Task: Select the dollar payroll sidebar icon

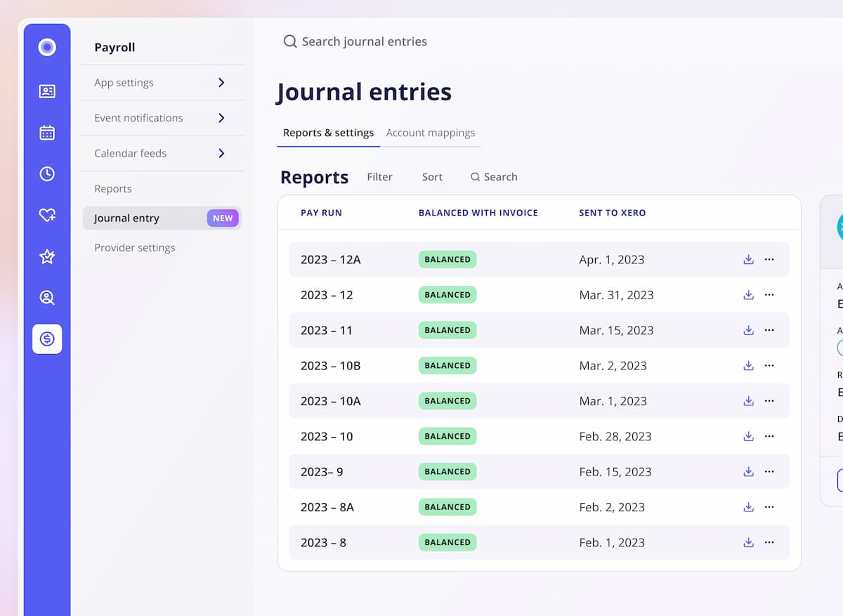Action: point(47,339)
